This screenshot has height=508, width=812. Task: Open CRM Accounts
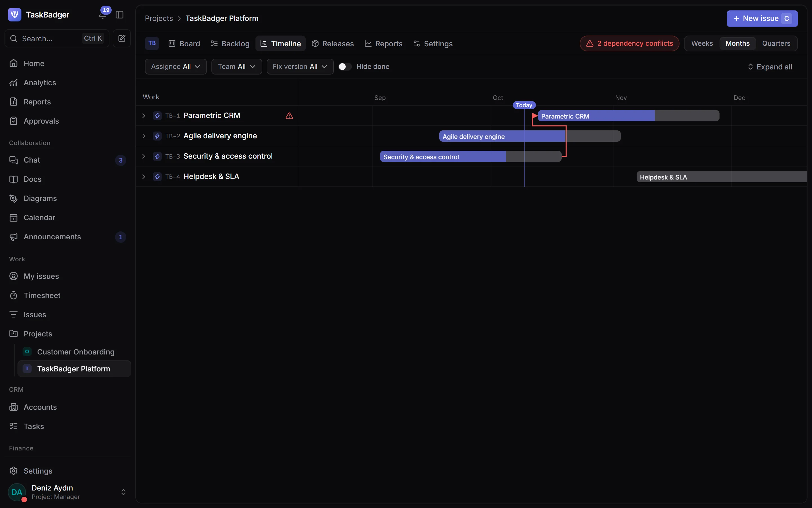tap(67, 407)
